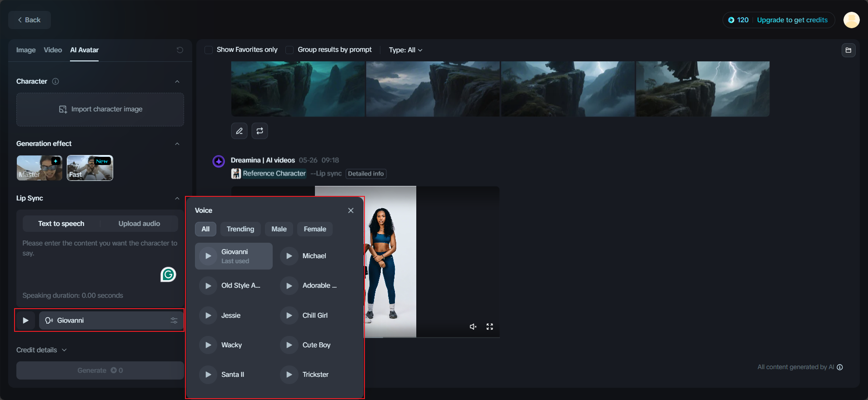868x400 pixels.
Task: Click the Reference Character thumbnail icon
Action: [236, 174]
